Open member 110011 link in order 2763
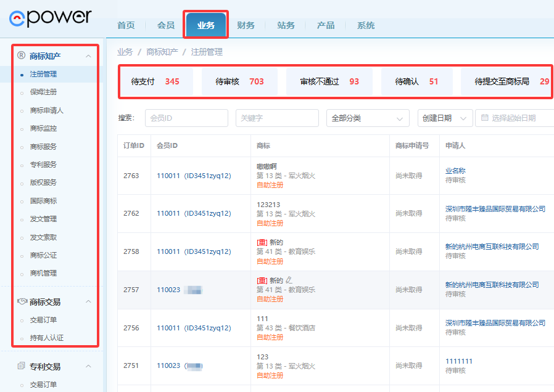The image size is (554, 392). click(168, 176)
